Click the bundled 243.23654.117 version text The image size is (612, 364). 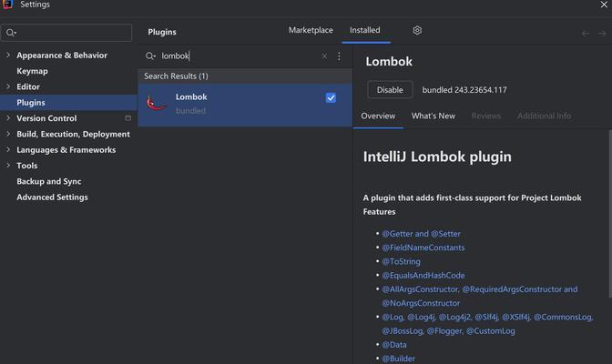(x=464, y=90)
